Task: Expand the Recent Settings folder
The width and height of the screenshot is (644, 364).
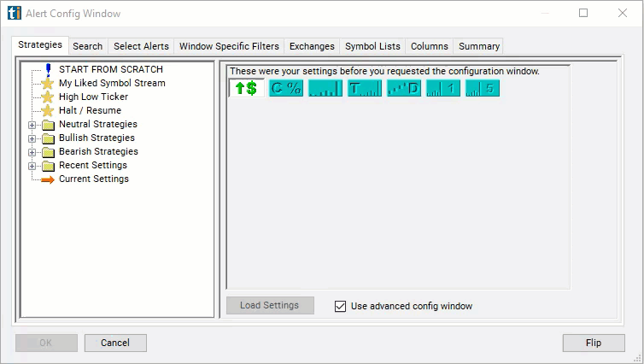Action: tap(32, 166)
